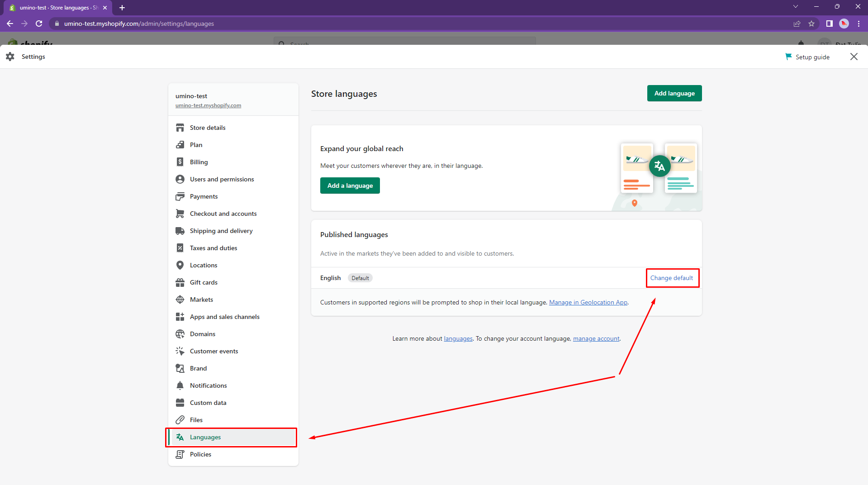The width and height of the screenshot is (868, 485).
Task: Go to Checkout and accounts settings
Action: tap(223, 214)
